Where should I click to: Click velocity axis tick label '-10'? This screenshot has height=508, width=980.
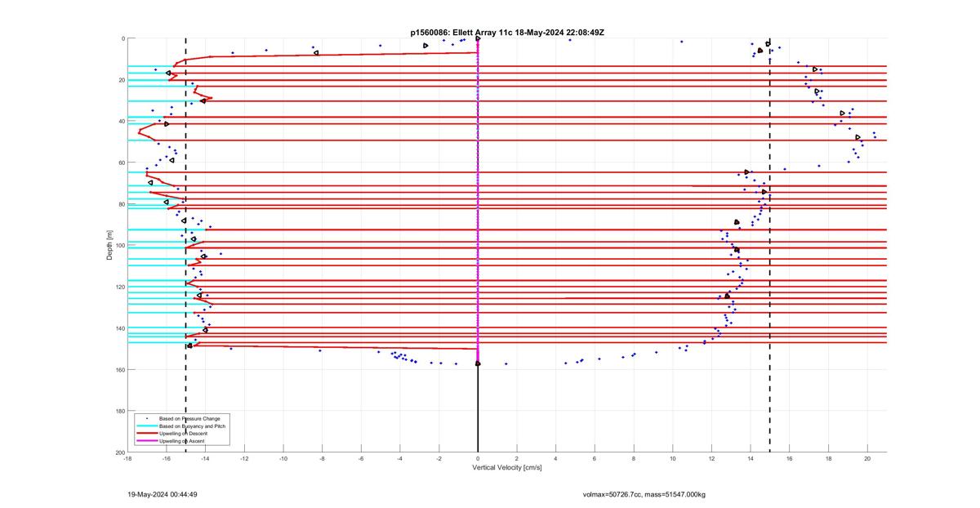[x=283, y=458]
